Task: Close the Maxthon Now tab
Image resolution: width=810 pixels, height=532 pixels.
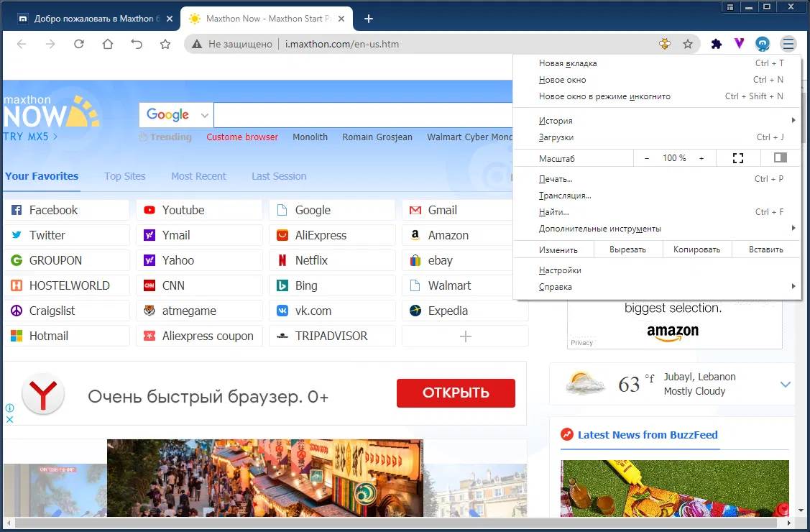Action: pyautogui.click(x=341, y=19)
